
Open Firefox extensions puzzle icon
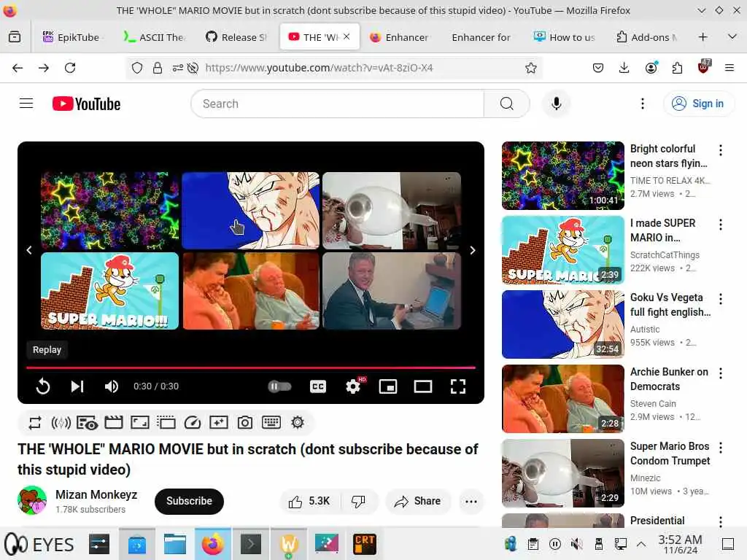677,68
